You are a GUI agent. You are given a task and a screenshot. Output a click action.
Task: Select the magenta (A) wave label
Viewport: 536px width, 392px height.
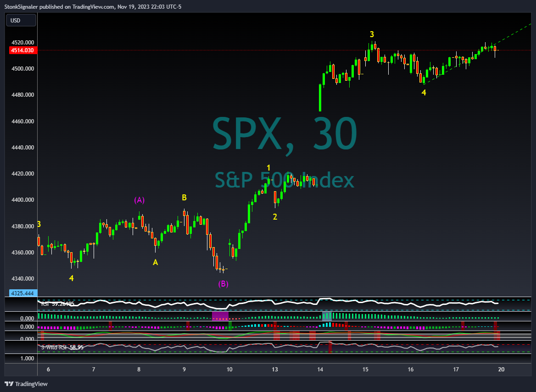(x=139, y=200)
